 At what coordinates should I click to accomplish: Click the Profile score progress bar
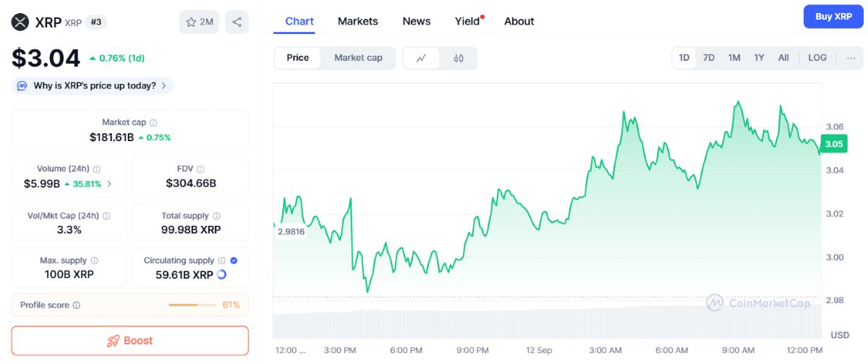(x=192, y=305)
